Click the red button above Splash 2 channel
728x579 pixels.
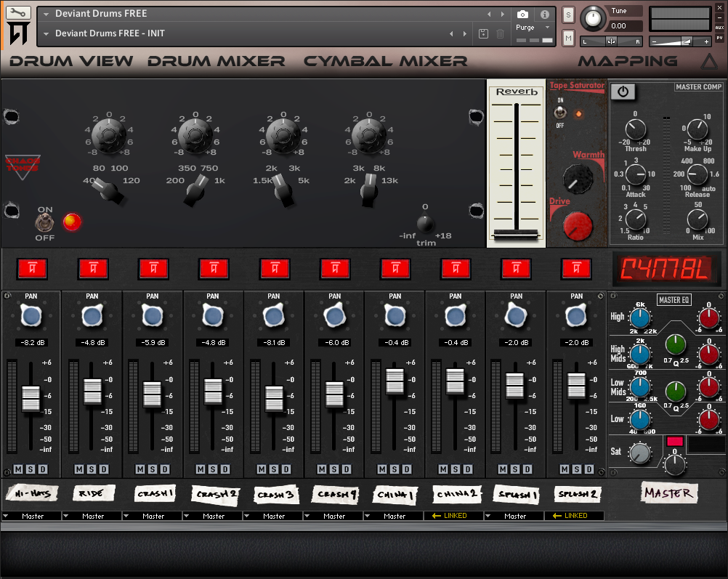[x=576, y=268]
